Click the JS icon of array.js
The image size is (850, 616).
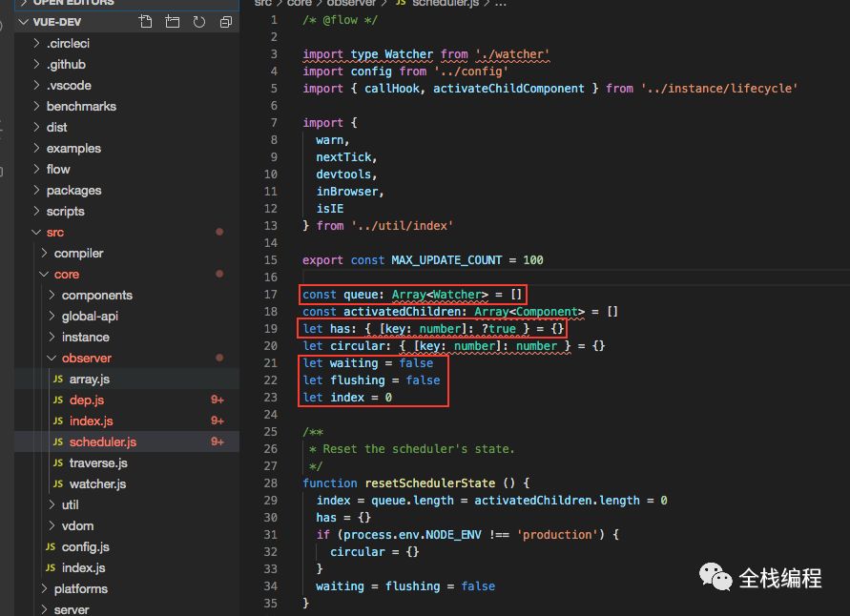(x=58, y=379)
